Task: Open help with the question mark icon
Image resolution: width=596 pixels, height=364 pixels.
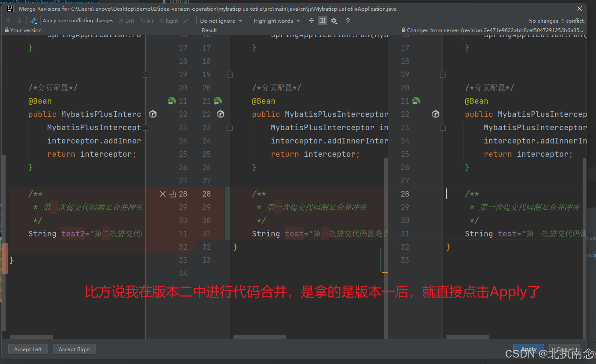Action: click(347, 21)
